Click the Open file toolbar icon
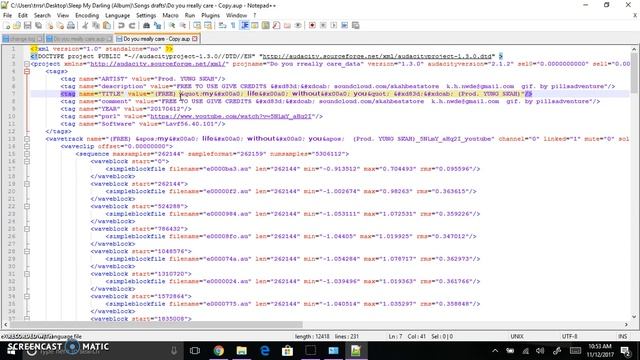The image size is (640, 360). click(17, 26)
